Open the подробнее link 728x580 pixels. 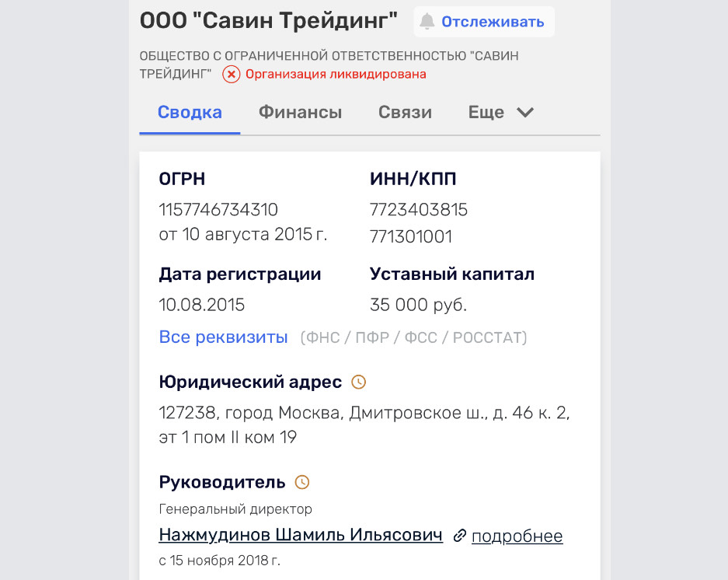517,536
